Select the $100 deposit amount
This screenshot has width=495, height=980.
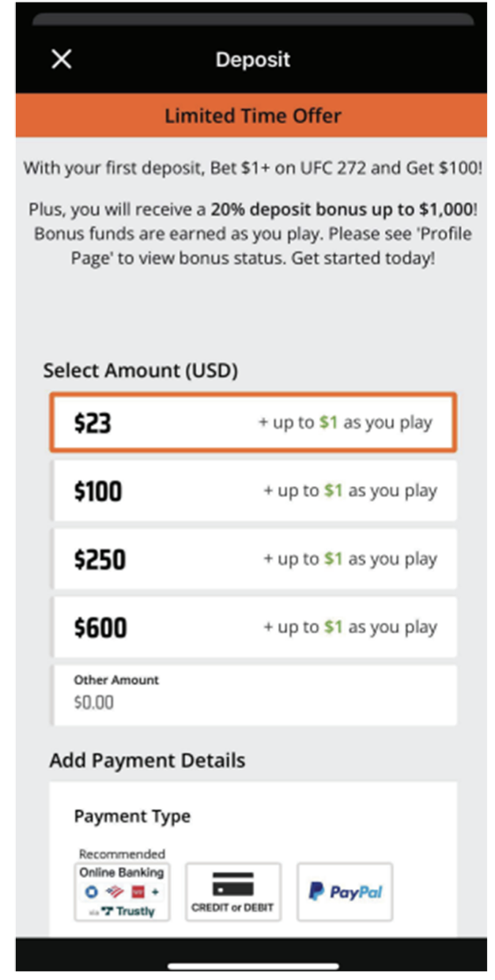pyautogui.click(x=253, y=491)
